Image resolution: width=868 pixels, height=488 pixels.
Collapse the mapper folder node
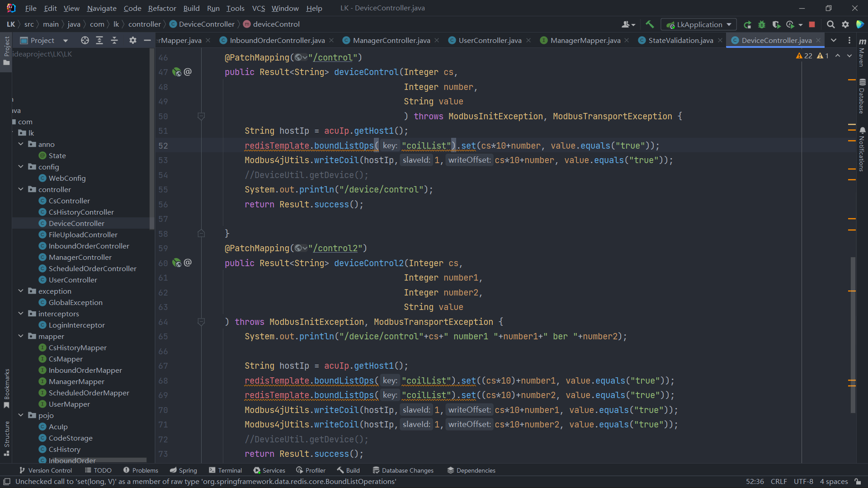pos(21,336)
